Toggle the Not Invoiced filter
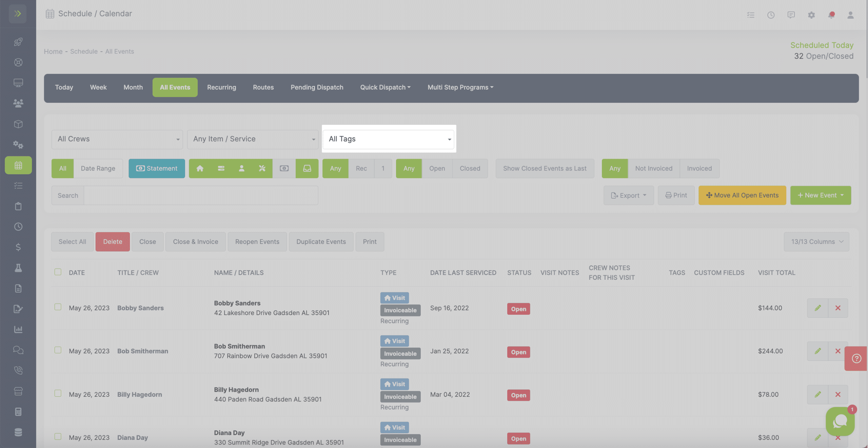 (x=654, y=169)
